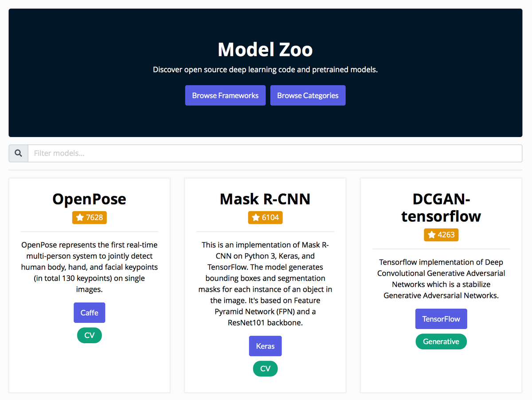Open the Browse Frameworks page
This screenshot has width=532, height=400.
pyautogui.click(x=225, y=95)
